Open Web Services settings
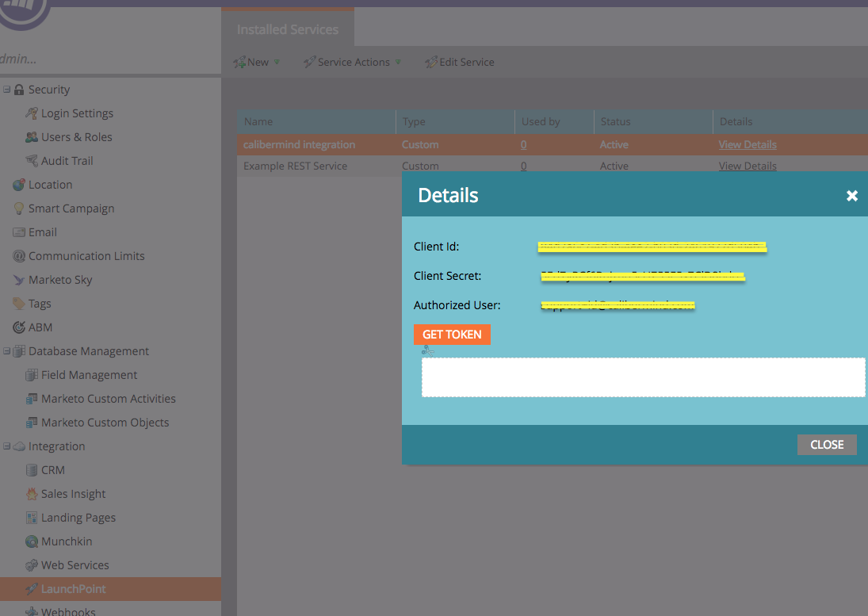Screen dimensions: 868x616 click(75, 565)
